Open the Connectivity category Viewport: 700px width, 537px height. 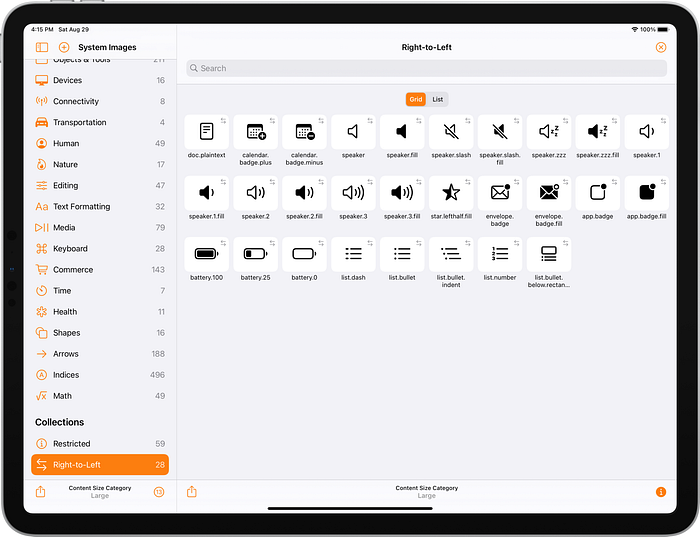point(100,101)
